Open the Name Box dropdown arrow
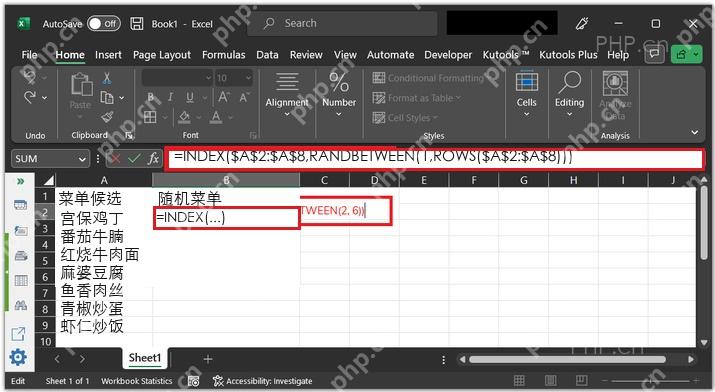The image size is (715, 392). (x=82, y=159)
